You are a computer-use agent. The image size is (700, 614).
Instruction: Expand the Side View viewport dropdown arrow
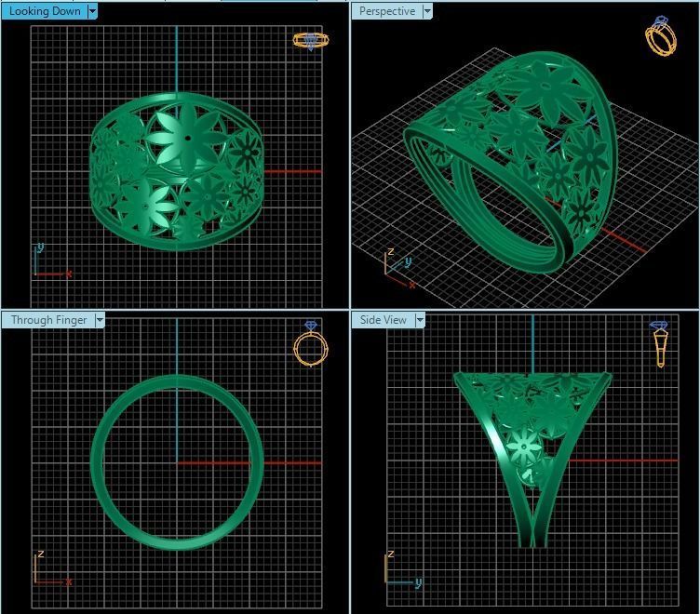coord(420,320)
